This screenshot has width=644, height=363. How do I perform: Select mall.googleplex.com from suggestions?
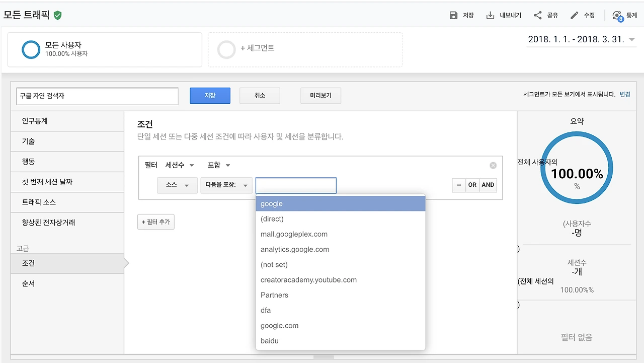pos(341,234)
